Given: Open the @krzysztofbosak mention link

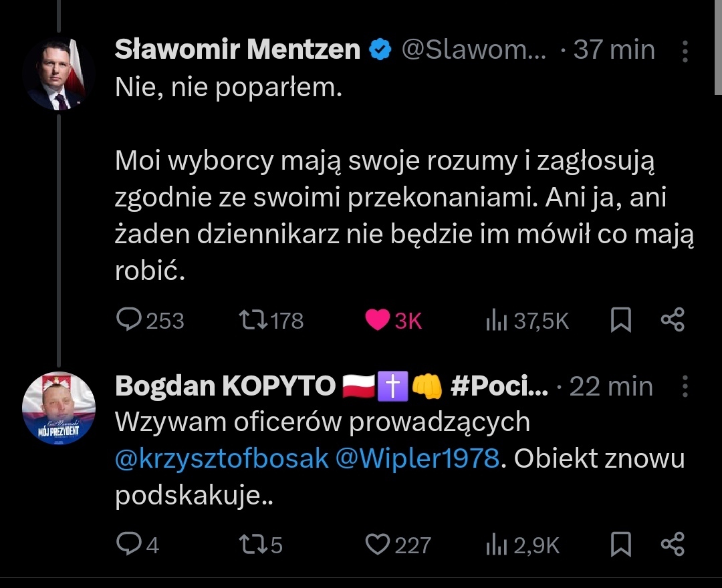Looking at the screenshot, I should click(x=222, y=459).
